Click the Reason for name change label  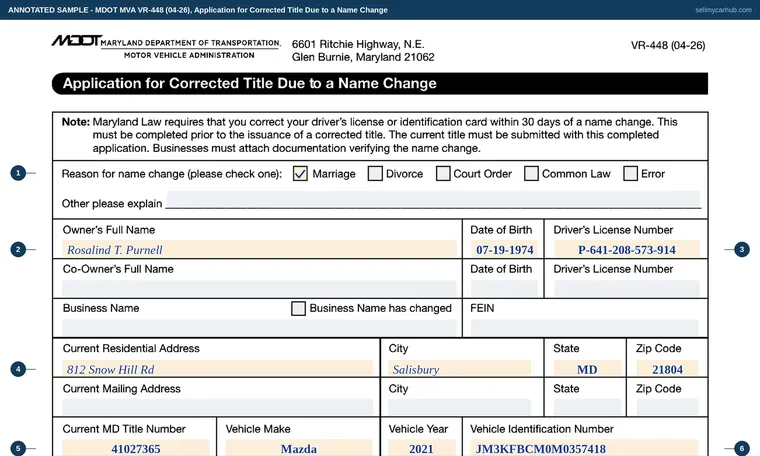[x=172, y=174]
